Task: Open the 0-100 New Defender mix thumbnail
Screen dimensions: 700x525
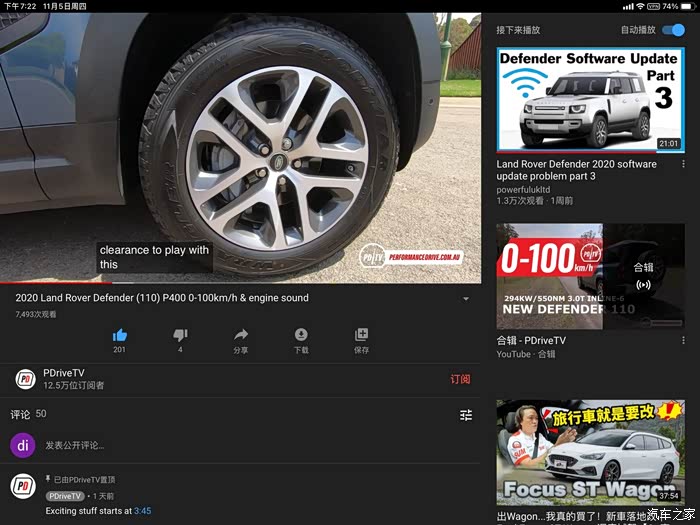Action: pyautogui.click(x=591, y=276)
